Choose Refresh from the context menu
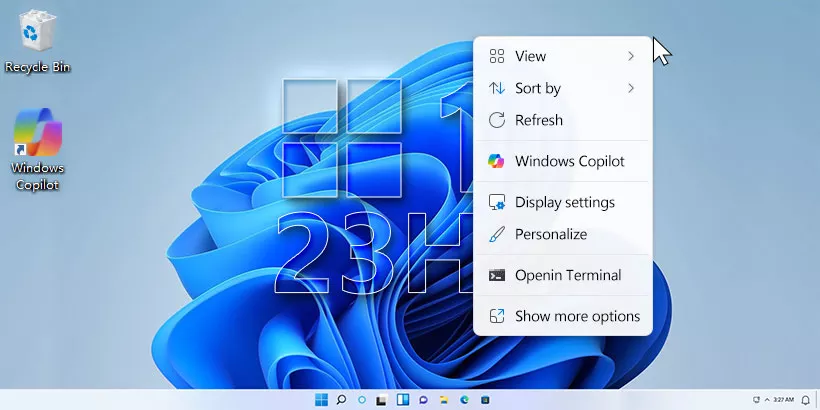The image size is (820, 410). (562, 120)
